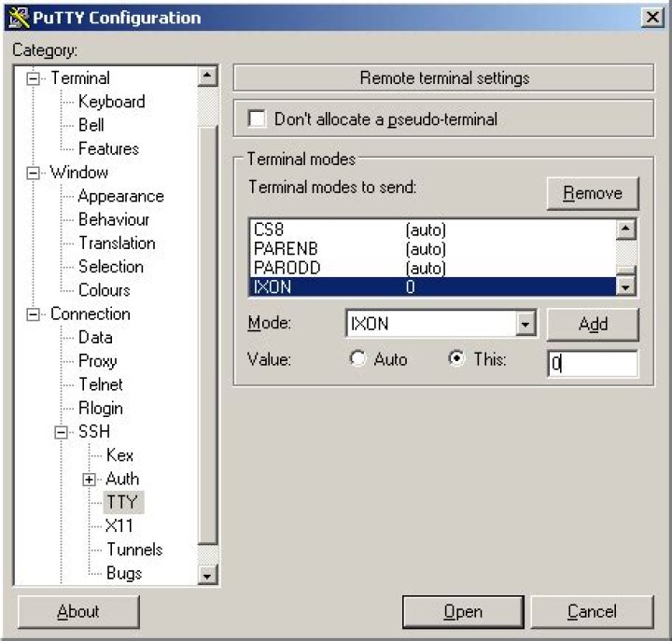Select the IXON row in modes list

433,286
